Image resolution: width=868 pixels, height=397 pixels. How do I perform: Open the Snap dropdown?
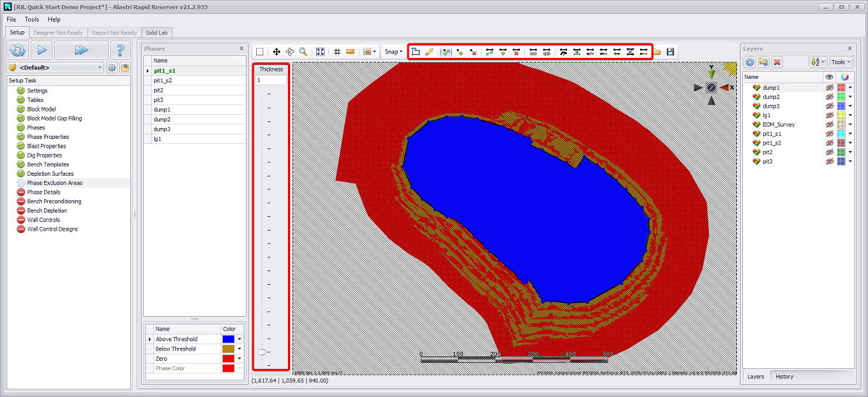394,52
